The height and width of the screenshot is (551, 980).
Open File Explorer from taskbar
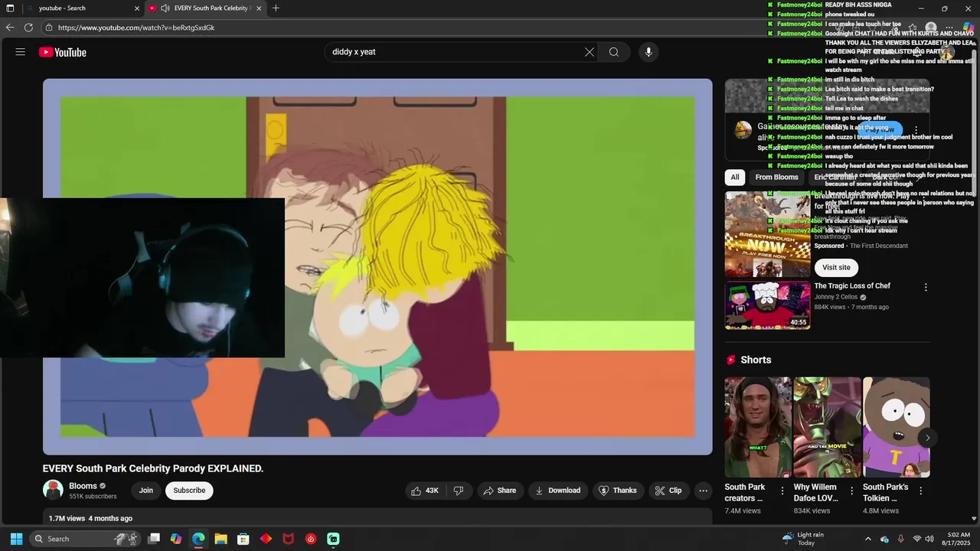(x=220, y=539)
